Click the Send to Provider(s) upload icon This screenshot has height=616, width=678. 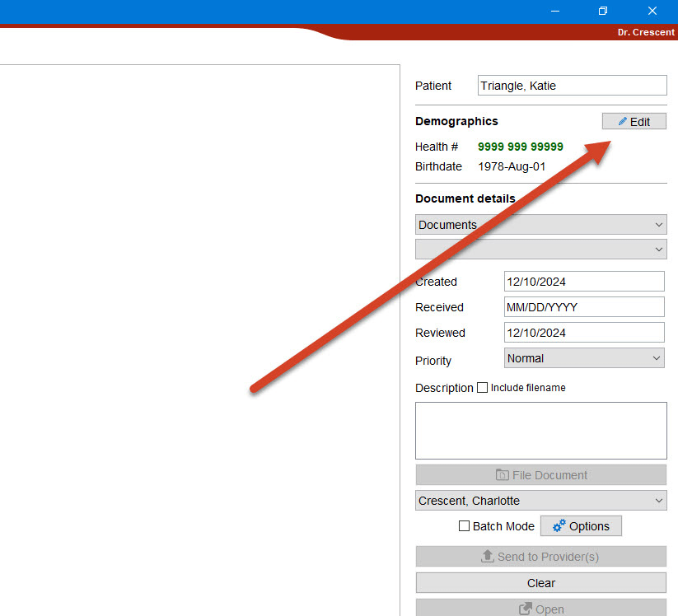(487, 557)
